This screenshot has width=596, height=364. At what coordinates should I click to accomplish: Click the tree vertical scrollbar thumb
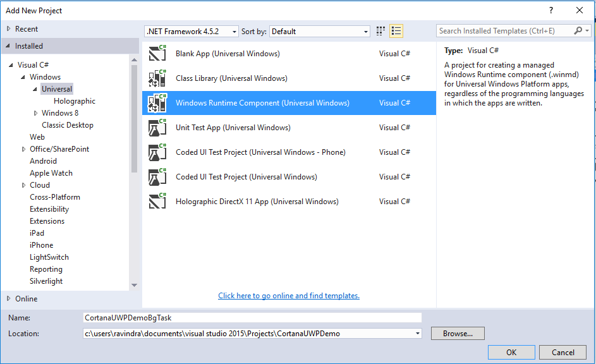tap(134, 119)
